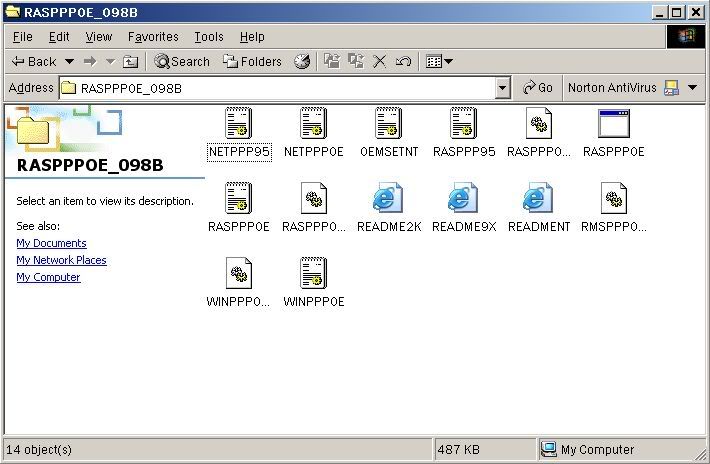Click the Move To toolbar icon
The width and height of the screenshot is (710, 464).
pyautogui.click(x=332, y=61)
